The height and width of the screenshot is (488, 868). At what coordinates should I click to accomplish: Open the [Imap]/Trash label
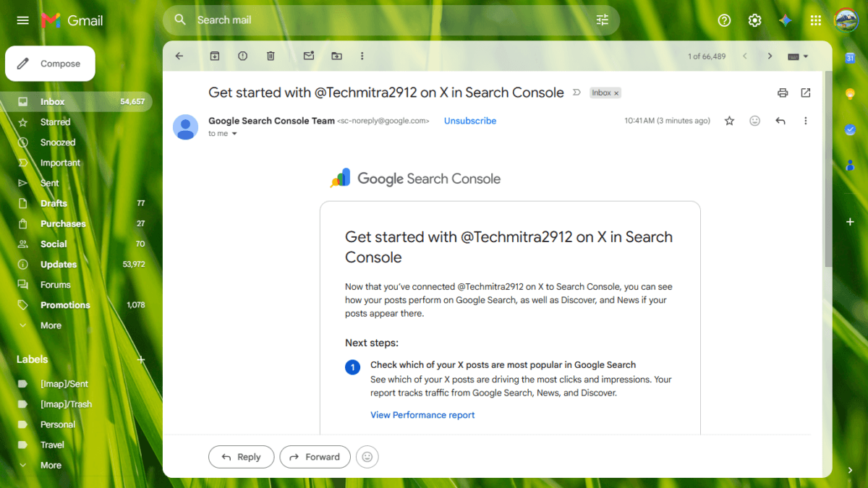76,404
